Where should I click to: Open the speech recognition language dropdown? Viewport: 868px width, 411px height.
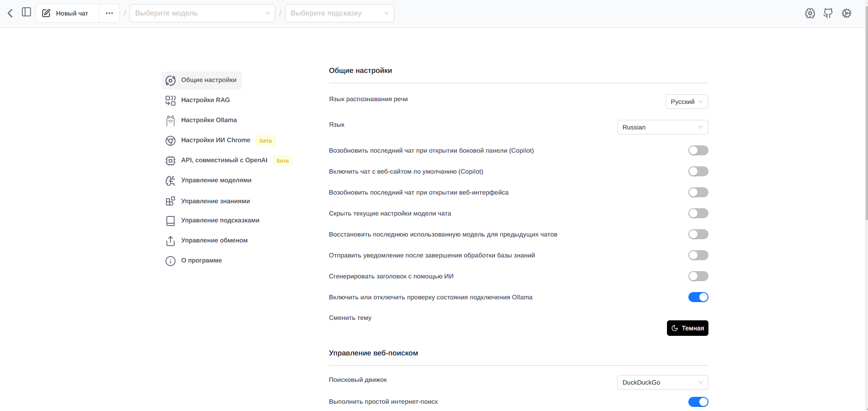(687, 102)
